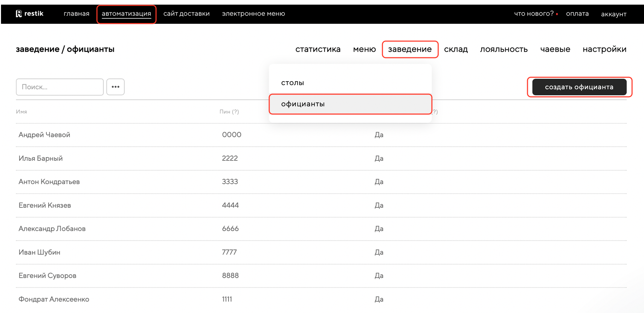
Task: Check что нового updates
Action: (x=533, y=14)
